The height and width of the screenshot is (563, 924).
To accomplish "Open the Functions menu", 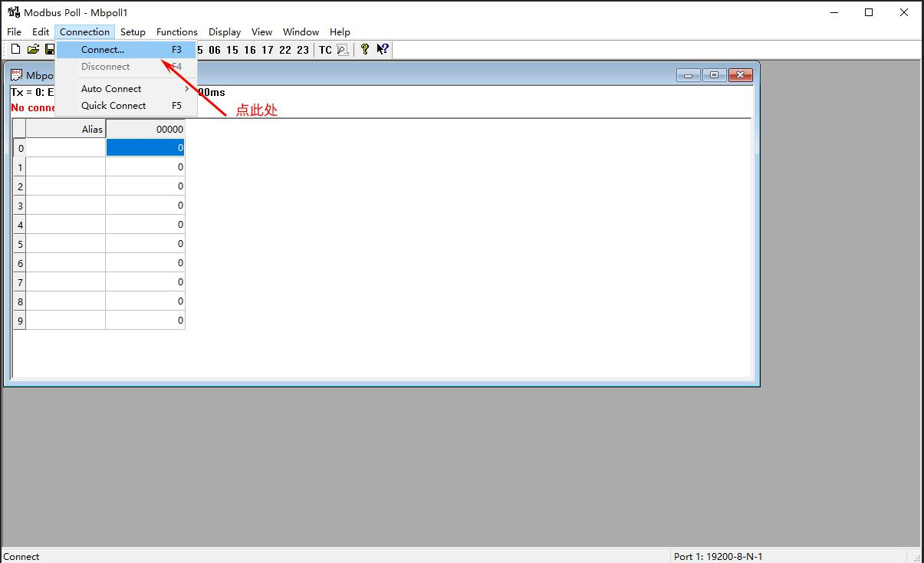I will click(x=177, y=31).
